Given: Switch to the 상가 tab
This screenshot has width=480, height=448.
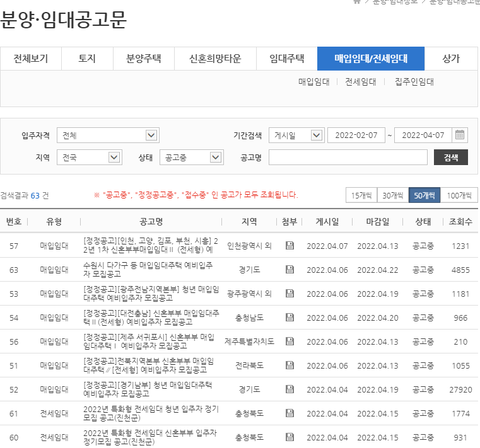Looking at the screenshot, I should pos(451,59).
